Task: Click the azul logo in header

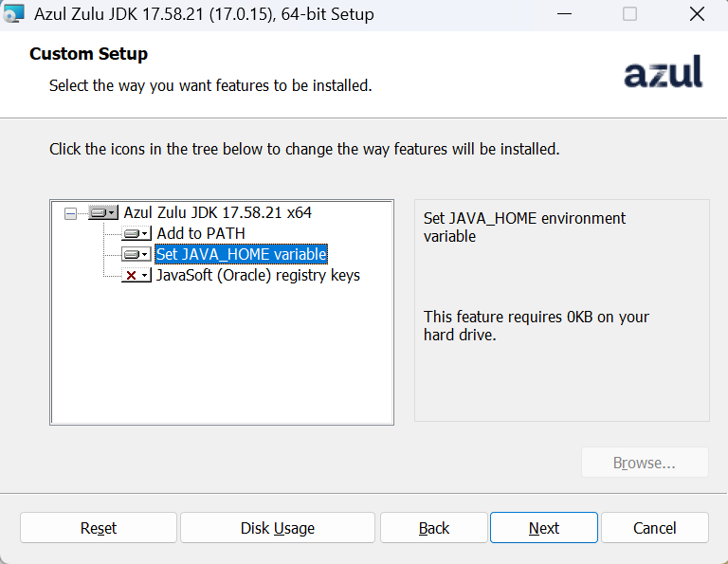Action: click(663, 72)
